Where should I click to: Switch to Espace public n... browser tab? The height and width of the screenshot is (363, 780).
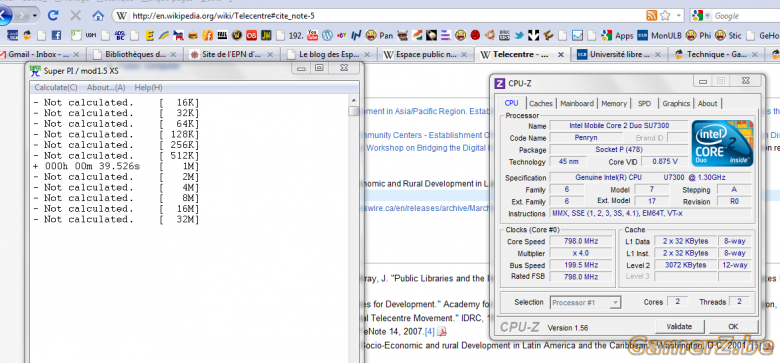pyautogui.click(x=425, y=54)
